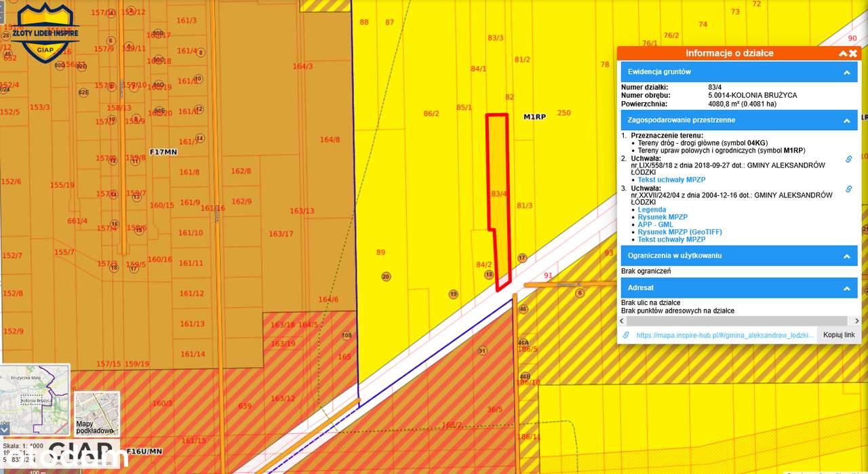Viewport: 868px width, 474px height.
Task: Click parcel label 250 on the map
Action: click(x=564, y=113)
